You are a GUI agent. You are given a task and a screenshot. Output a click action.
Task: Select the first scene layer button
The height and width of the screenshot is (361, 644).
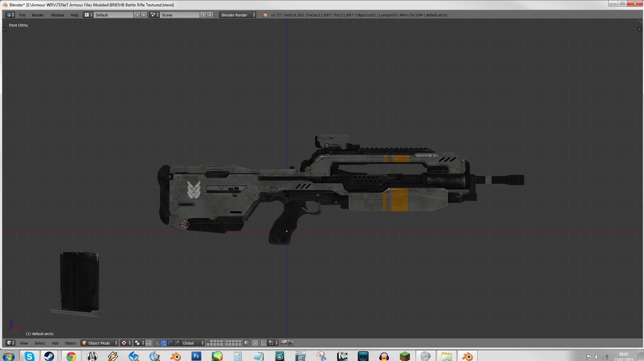click(x=208, y=341)
